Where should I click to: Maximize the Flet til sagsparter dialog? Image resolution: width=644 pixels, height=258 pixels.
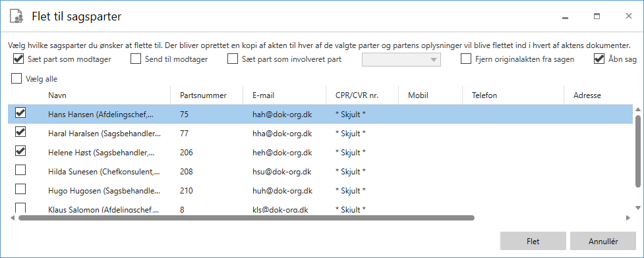[597, 16]
